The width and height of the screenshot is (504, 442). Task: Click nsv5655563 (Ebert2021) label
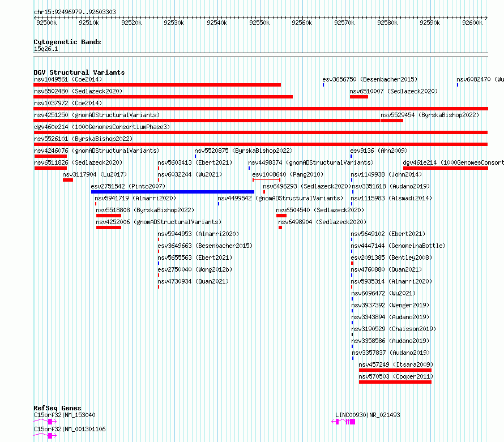pyautogui.click(x=195, y=258)
